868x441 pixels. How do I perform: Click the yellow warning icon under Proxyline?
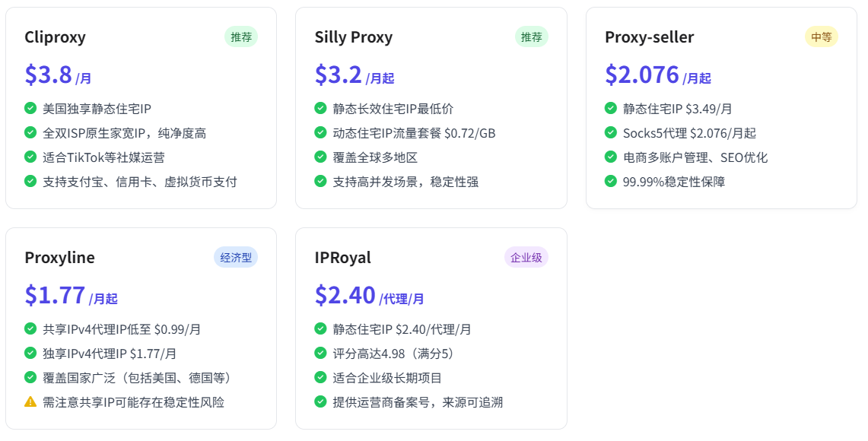(30, 401)
